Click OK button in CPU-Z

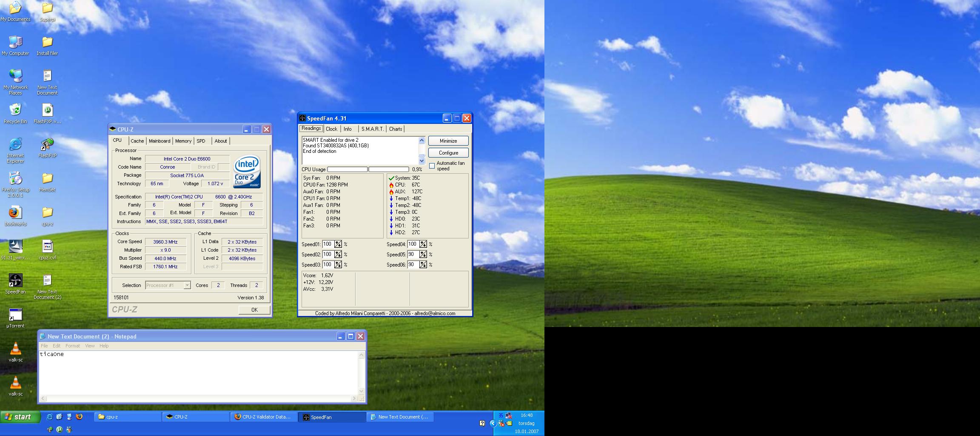click(254, 310)
